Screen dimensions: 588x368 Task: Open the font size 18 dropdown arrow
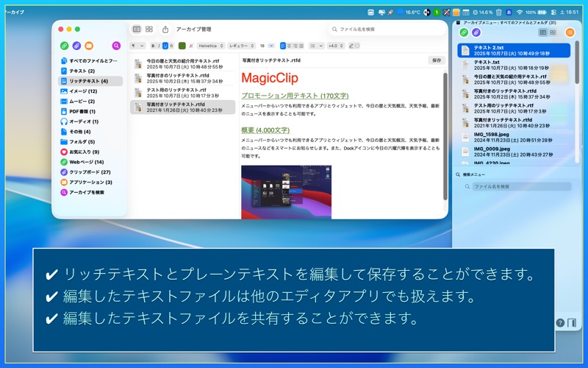pyautogui.click(x=271, y=46)
